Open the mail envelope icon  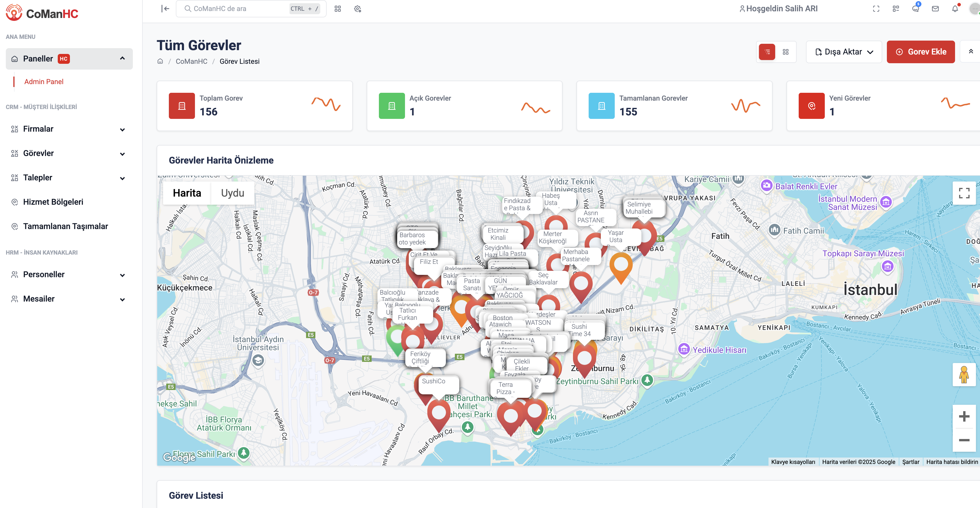tap(935, 8)
